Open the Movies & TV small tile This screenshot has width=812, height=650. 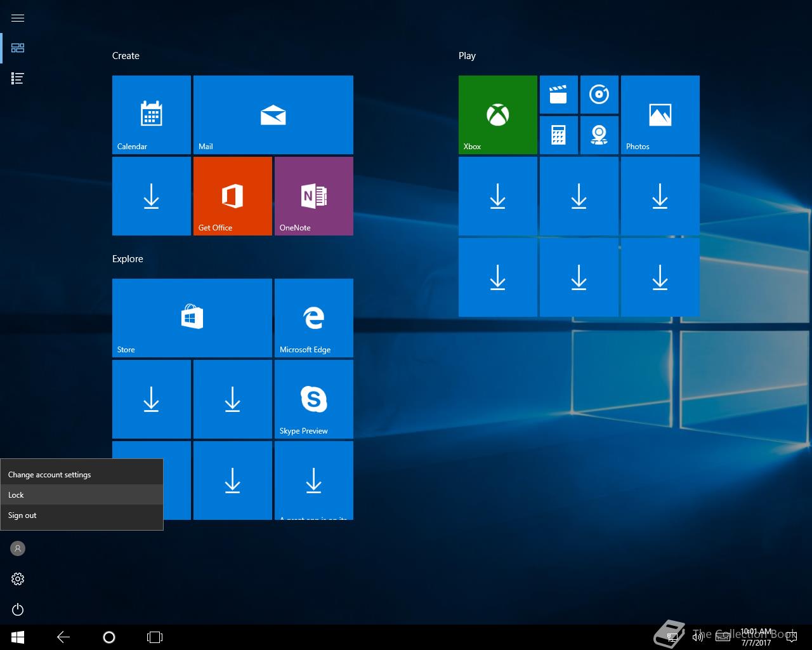click(559, 95)
